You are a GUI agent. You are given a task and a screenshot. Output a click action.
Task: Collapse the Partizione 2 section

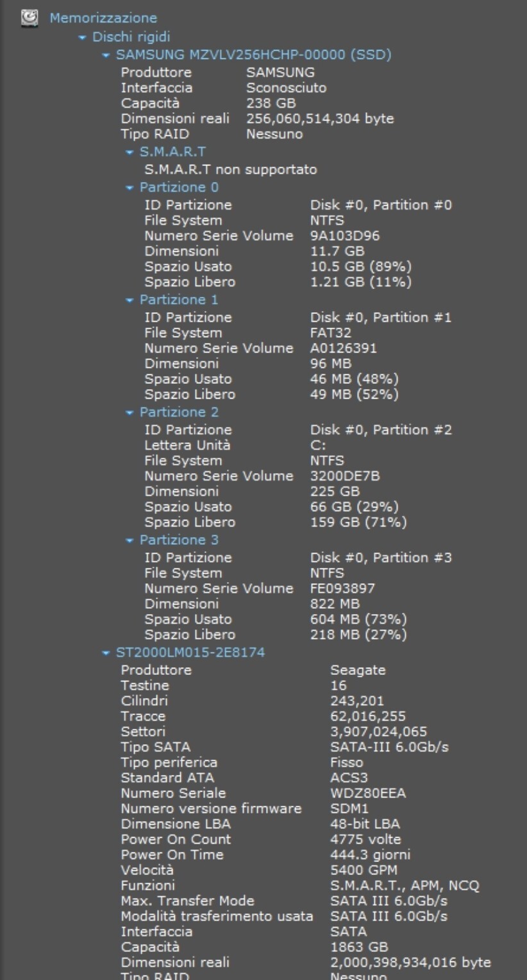tap(130, 412)
